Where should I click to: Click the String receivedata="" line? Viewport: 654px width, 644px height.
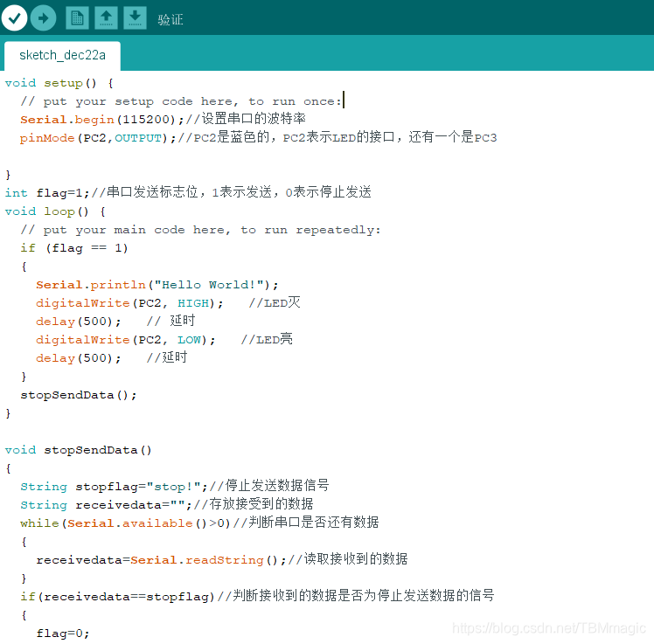pos(166,504)
